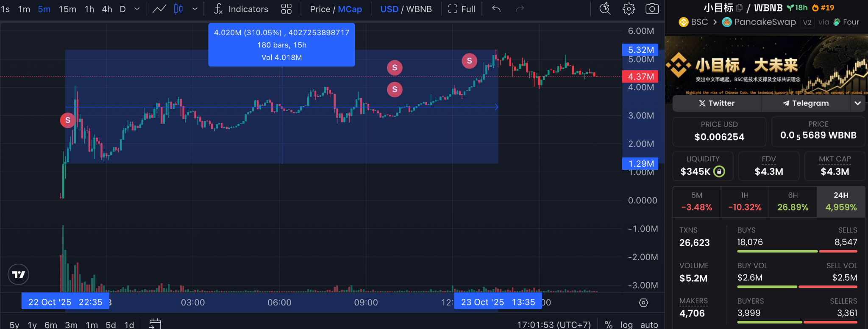
Task: Select the candlestick chart style icon
Action: coord(178,9)
